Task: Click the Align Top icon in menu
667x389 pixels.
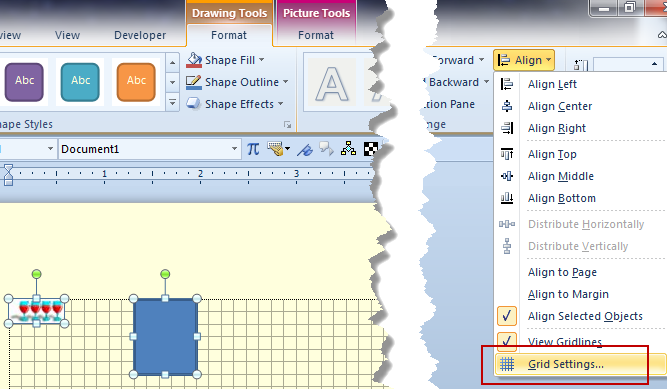Action: tap(507, 154)
